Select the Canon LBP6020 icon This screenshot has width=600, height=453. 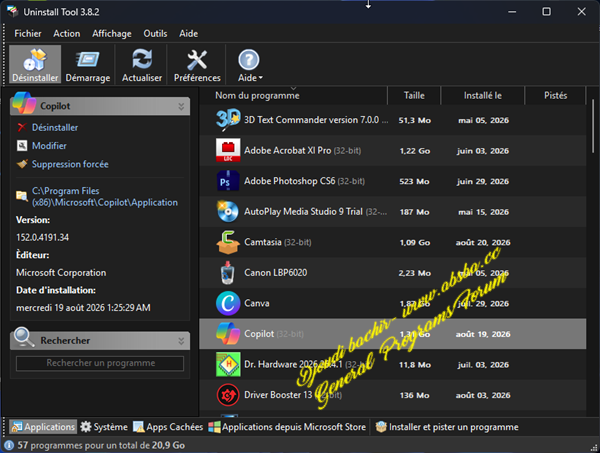(x=228, y=273)
